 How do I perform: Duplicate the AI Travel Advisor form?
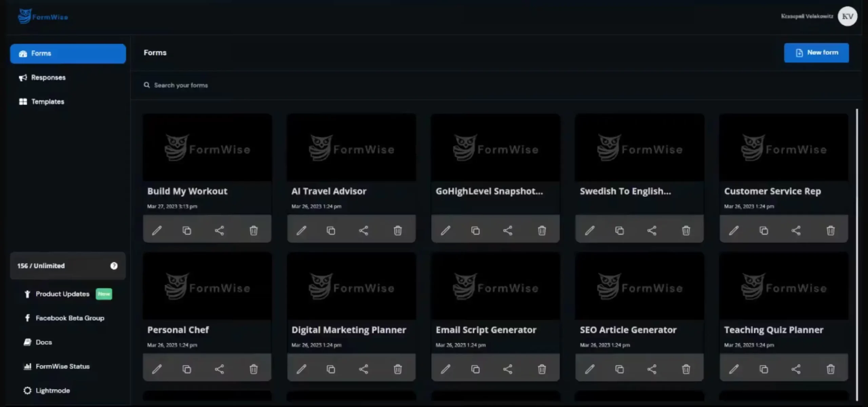[331, 231]
